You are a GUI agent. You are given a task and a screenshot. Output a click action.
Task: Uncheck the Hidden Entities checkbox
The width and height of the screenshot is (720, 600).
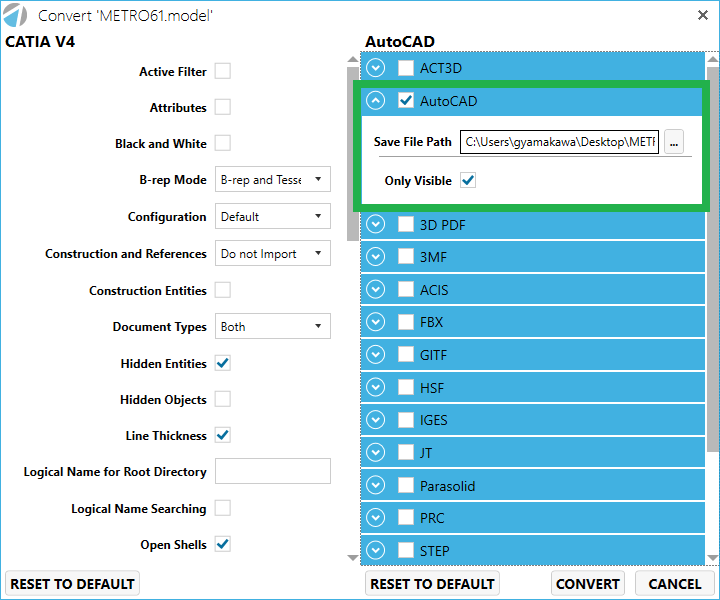coord(223,363)
